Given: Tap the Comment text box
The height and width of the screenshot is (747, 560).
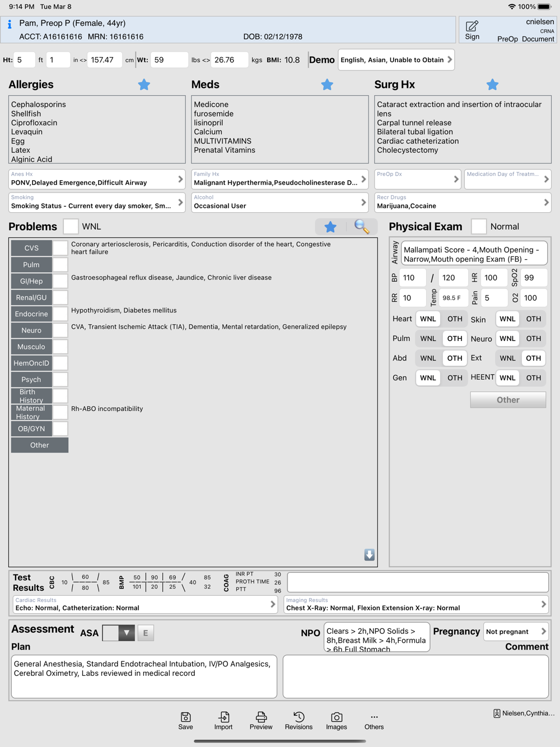Looking at the screenshot, I should pos(416,676).
